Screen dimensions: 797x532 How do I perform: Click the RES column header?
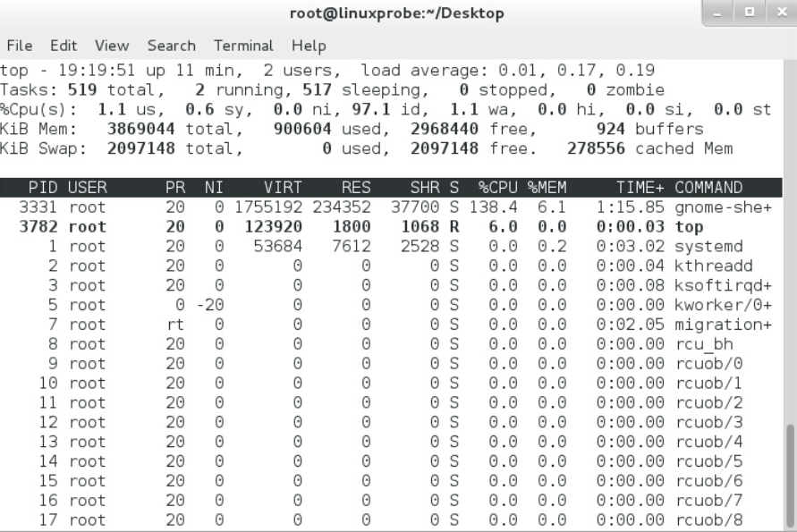point(356,188)
